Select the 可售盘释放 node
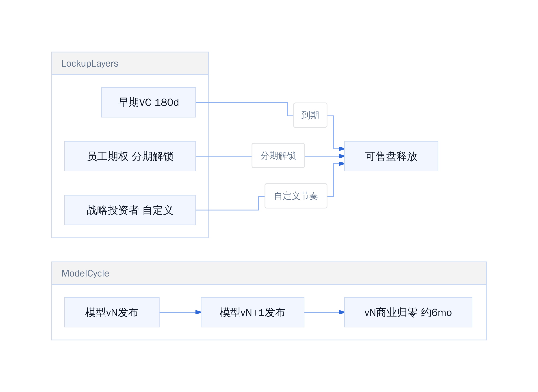This screenshot has height=392, width=538. coord(391,156)
